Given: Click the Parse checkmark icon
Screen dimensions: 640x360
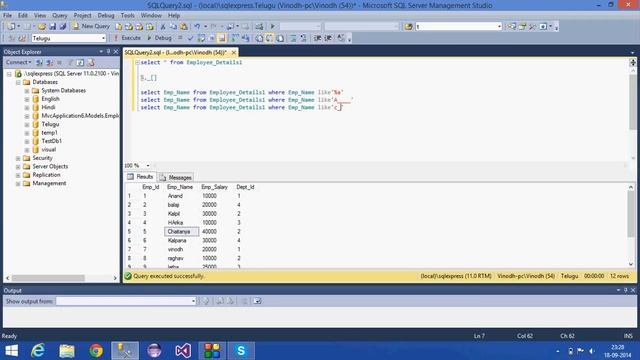Looking at the screenshot, I should click(191, 38).
